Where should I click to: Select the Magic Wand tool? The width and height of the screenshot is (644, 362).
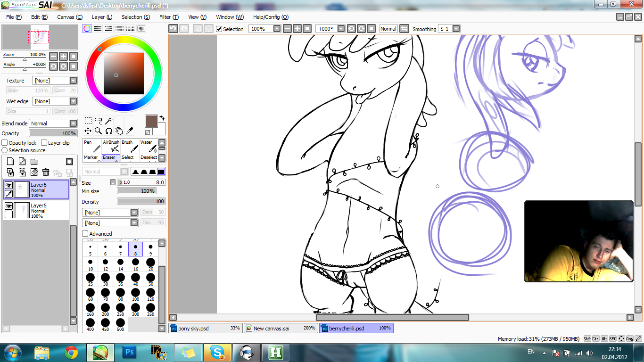point(109,121)
